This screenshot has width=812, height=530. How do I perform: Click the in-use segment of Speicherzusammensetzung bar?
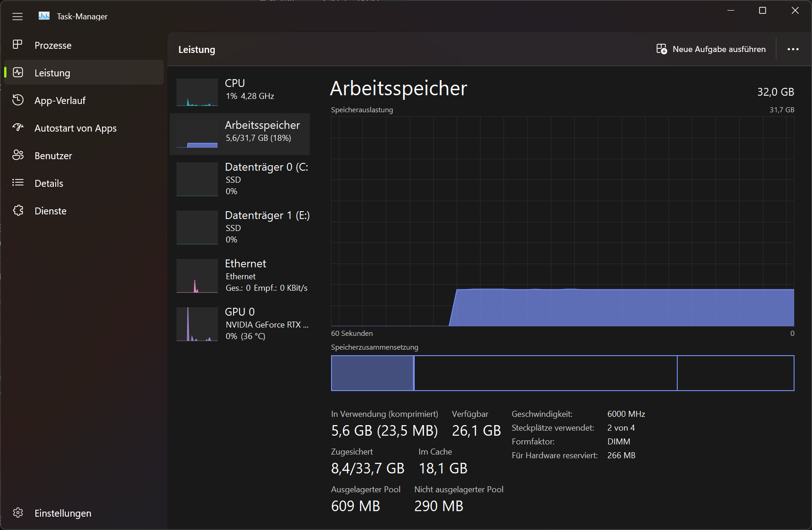(372, 373)
